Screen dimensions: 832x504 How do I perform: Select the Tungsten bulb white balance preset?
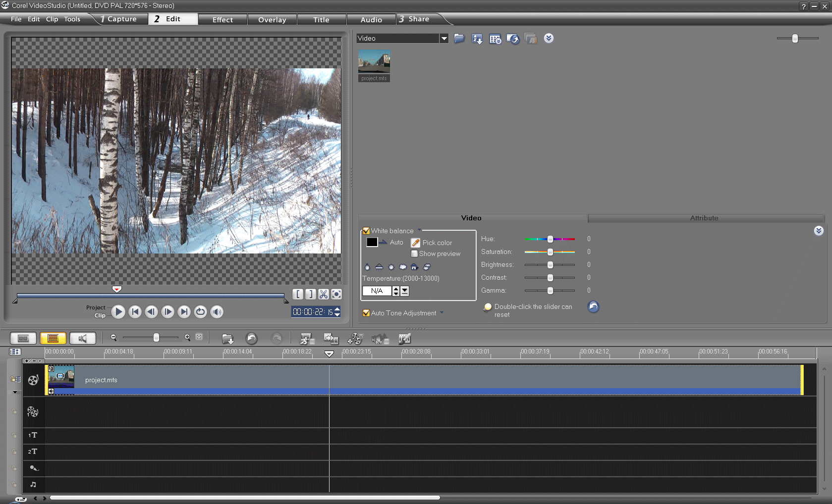[367, 267]
